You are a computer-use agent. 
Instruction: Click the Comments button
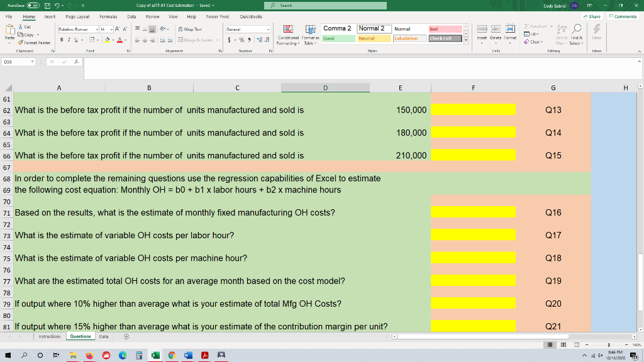(623, 16)
